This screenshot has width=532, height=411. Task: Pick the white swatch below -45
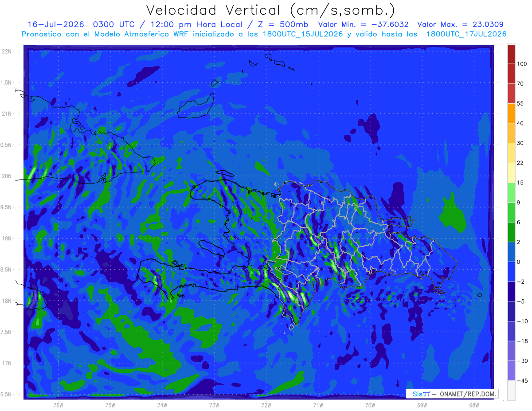pos(511,390)
